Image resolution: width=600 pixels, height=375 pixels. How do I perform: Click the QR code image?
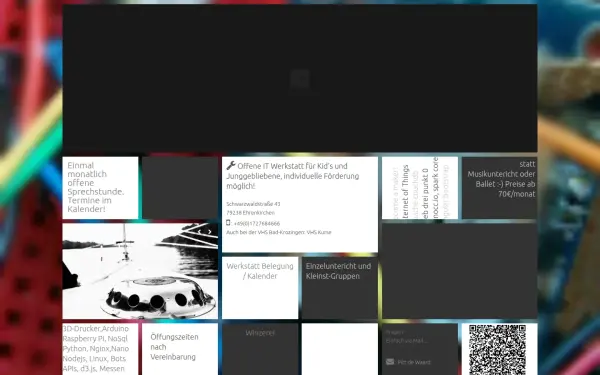497,350
